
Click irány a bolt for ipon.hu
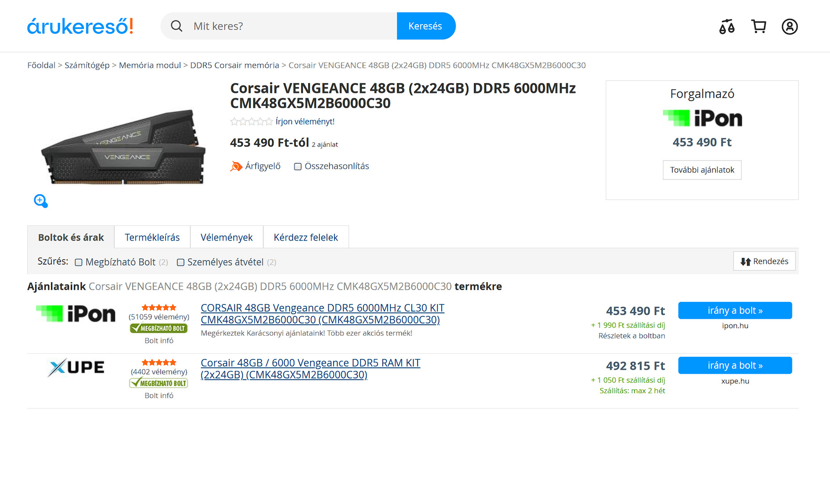point(735,310)
